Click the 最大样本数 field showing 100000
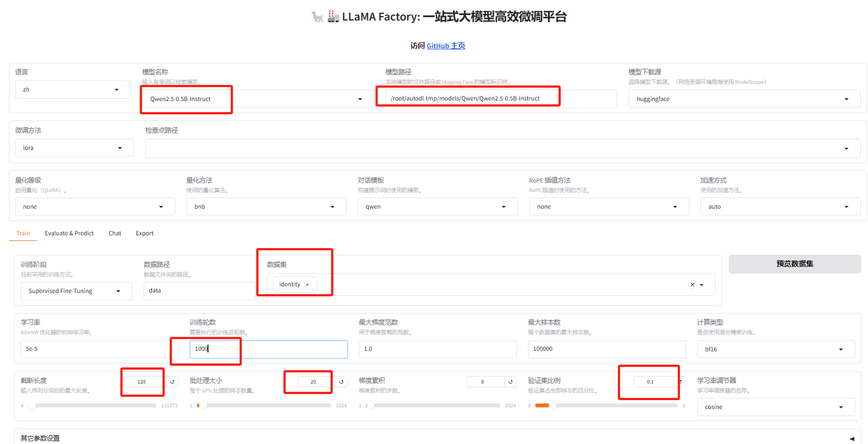 pos(607,349)
